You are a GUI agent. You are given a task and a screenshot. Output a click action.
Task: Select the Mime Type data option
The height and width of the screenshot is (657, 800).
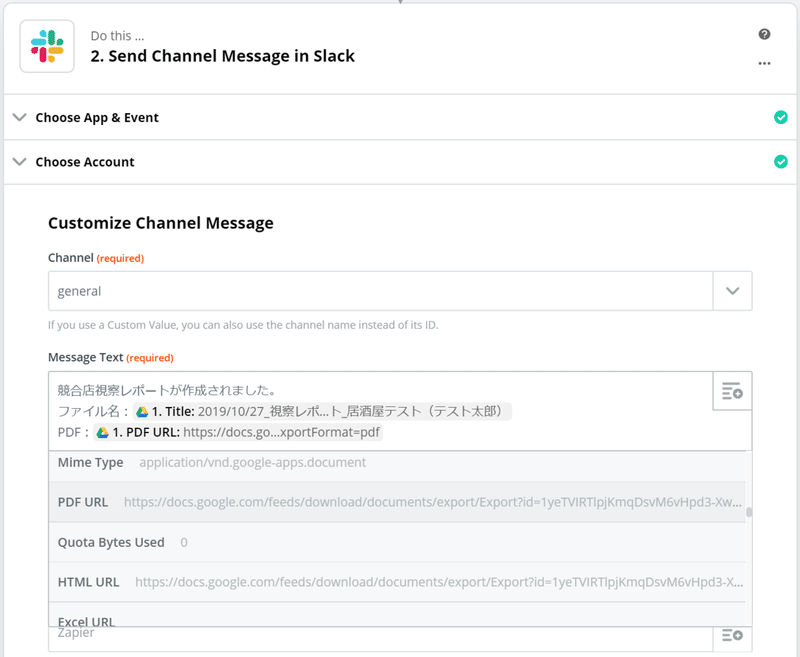(397, 463)
